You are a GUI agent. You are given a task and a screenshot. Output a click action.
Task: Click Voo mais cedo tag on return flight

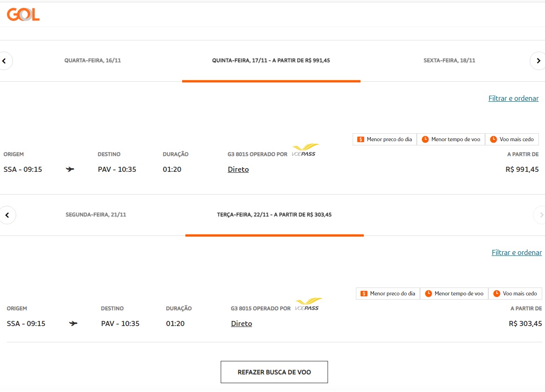[515, 294]
